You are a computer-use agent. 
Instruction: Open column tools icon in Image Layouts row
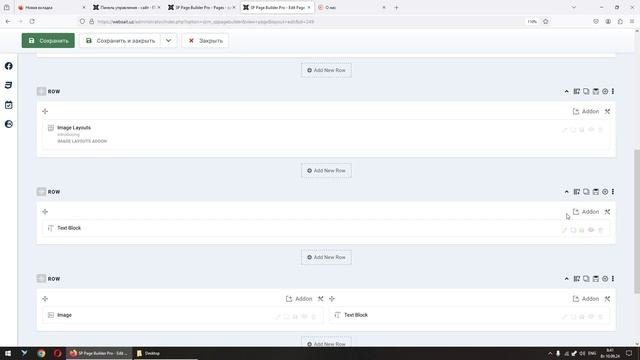point(607,111)
